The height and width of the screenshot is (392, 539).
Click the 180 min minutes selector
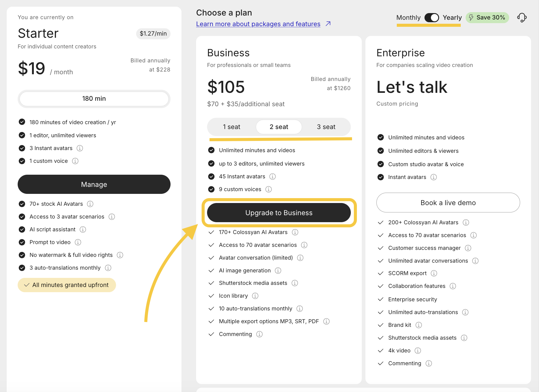point(94,99)
